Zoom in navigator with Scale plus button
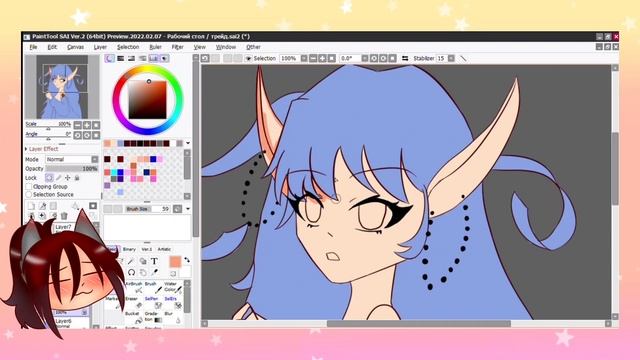This screenshot has height=360, width=640. pos(87,125)
